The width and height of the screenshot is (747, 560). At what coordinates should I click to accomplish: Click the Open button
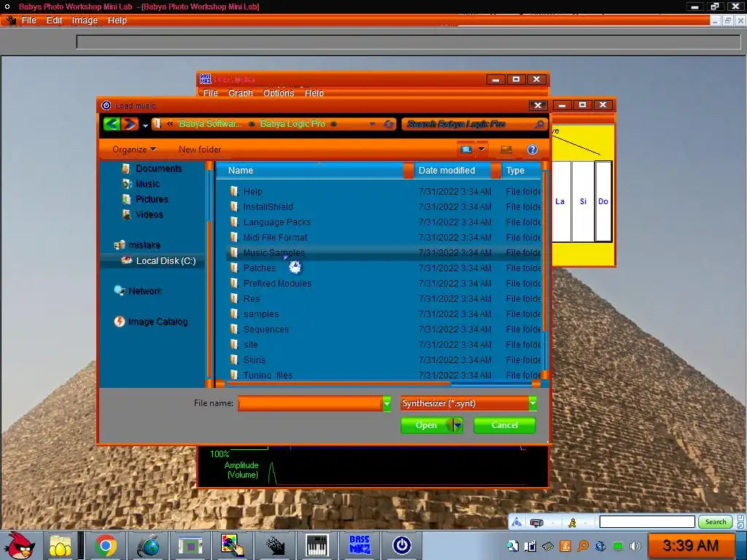click(426, 425)
